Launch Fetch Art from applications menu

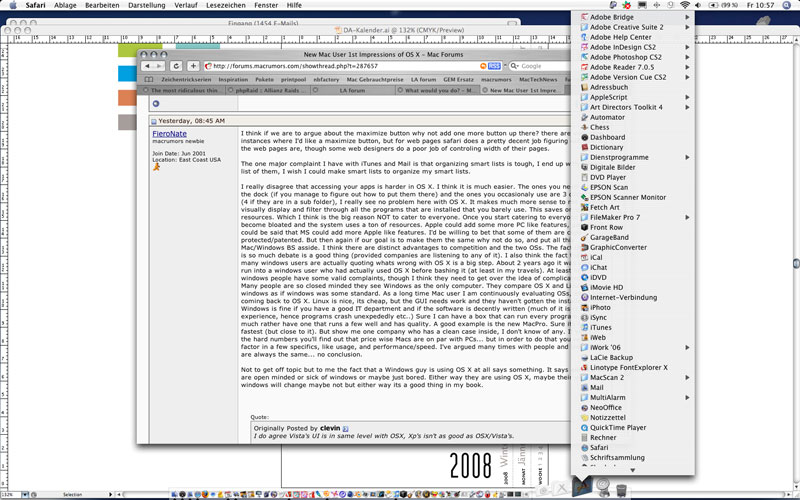633,207
